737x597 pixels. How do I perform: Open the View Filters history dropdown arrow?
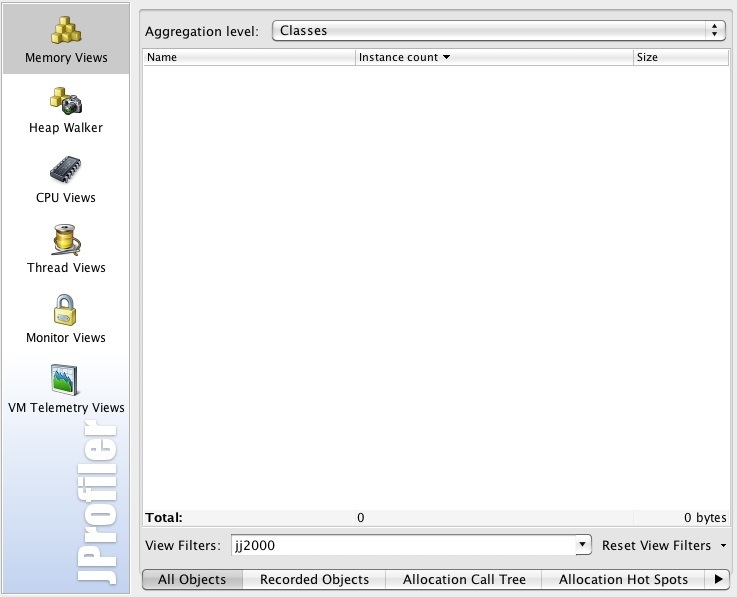click(583, 546)
